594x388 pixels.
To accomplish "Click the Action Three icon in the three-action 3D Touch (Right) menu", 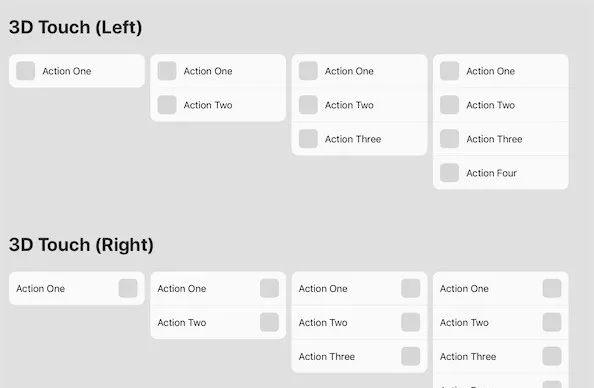I will click(411, 356).
